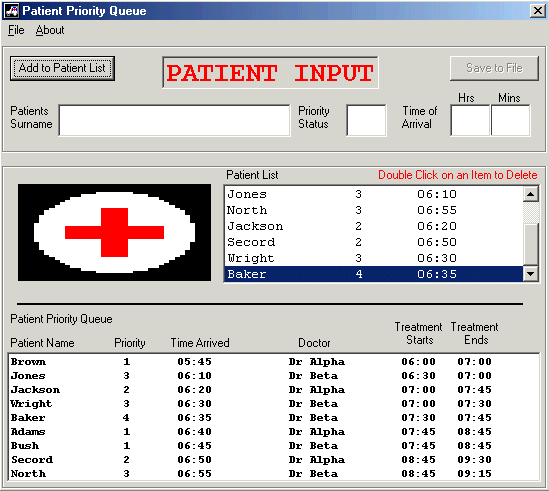Click Add to Patient List button
549x491 pixels.
coord(62,68)
